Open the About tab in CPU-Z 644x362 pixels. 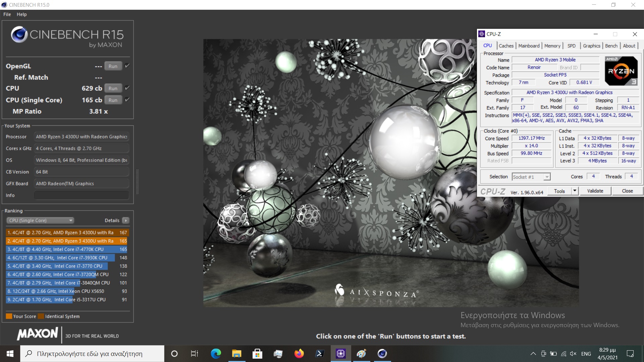coord(629,46)
